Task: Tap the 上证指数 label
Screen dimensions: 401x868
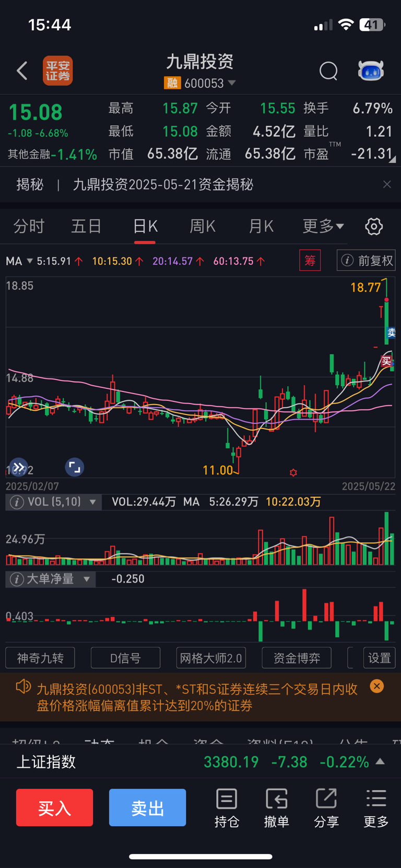Action: (46, 762)
